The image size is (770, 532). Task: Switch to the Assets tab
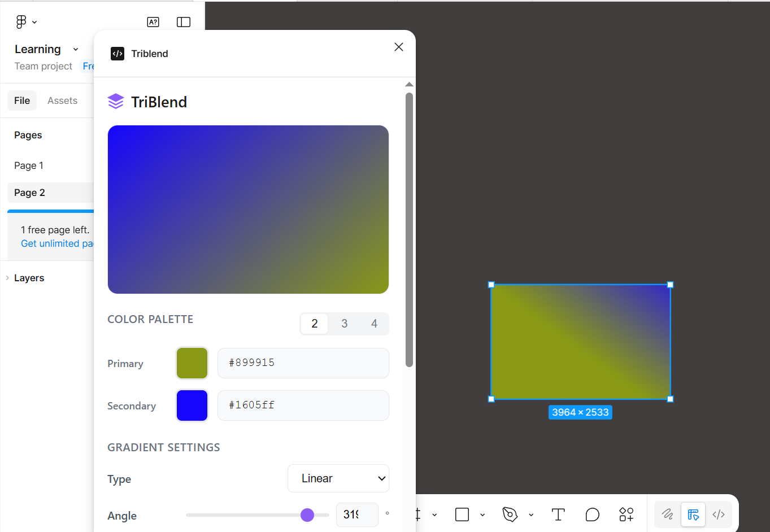coord(62,101)
